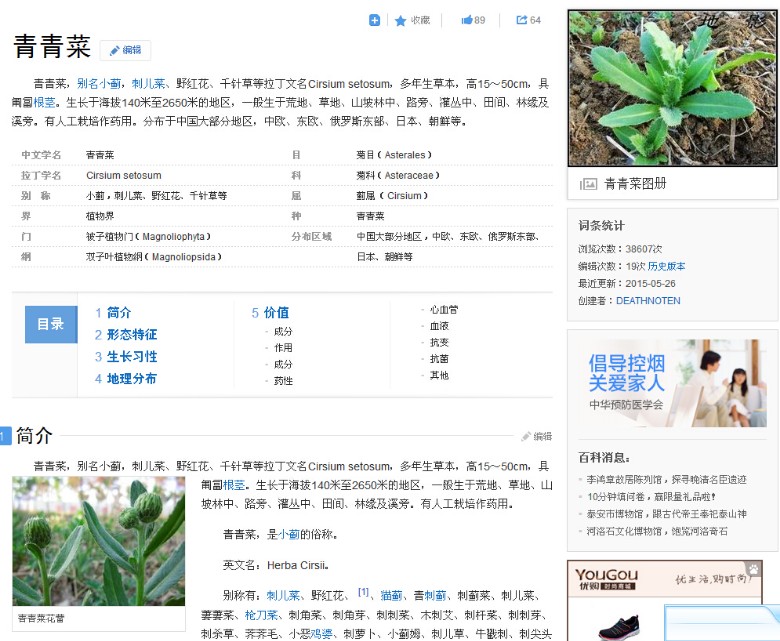The image size is (780, 641).
Task: Open 历史版本 history link
Action: coord(667,266)
